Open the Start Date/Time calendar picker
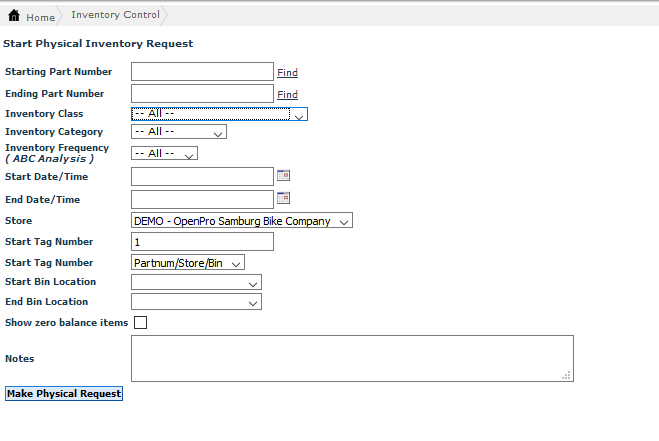Screen dimensions: 659x441 click(283, 175)
